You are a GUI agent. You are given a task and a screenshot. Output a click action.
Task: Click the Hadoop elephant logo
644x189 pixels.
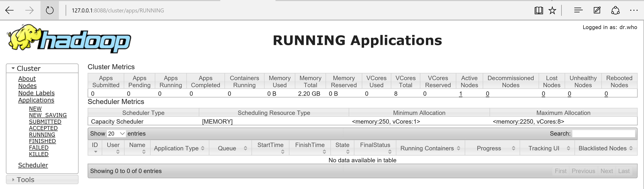pyautogui.click(x=69, y=39)
